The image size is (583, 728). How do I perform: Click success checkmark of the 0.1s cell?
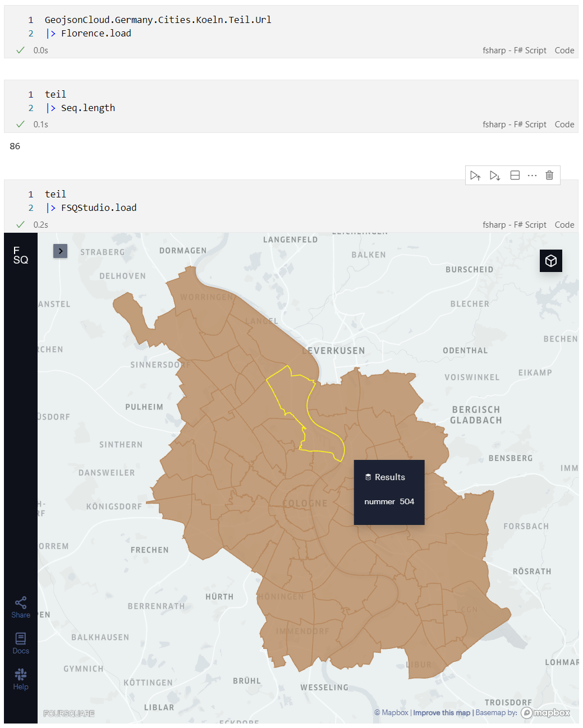(x=21, y=124)
